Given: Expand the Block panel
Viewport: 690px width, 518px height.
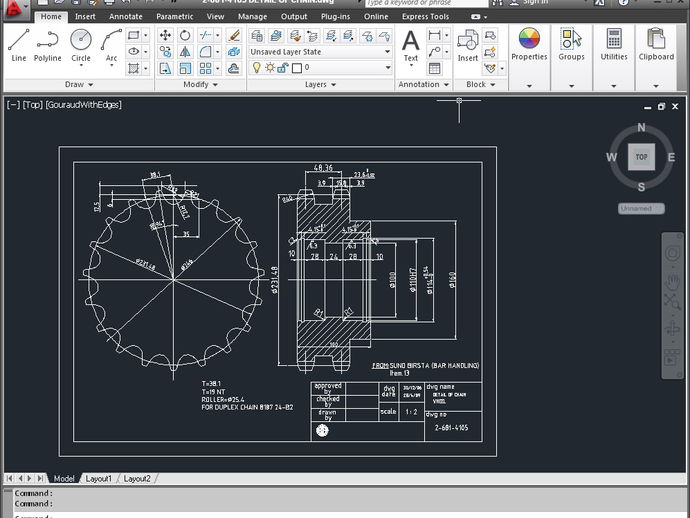Looking at the screenshot, I should tap(481, 84).
